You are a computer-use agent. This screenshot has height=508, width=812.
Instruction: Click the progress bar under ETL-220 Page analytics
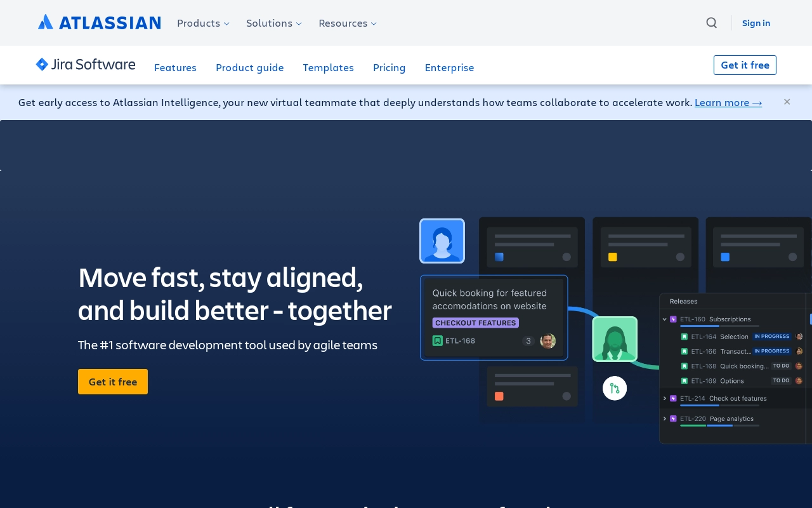719,425
